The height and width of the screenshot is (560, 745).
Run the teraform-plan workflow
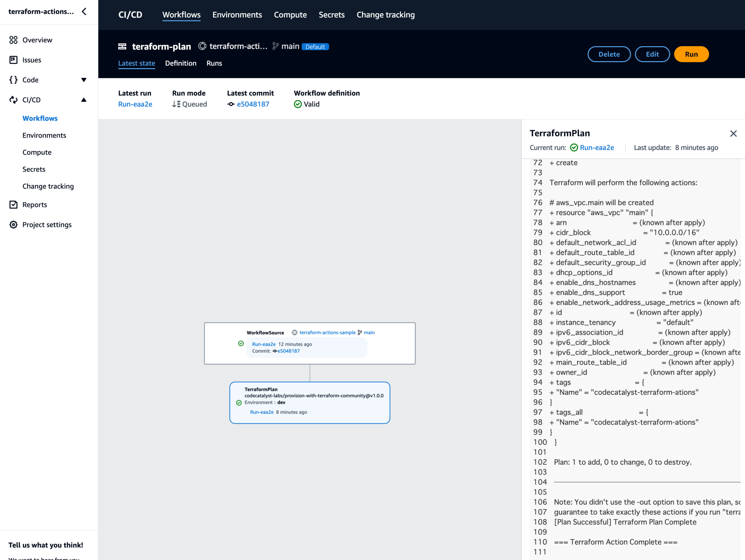pos(691,54)
